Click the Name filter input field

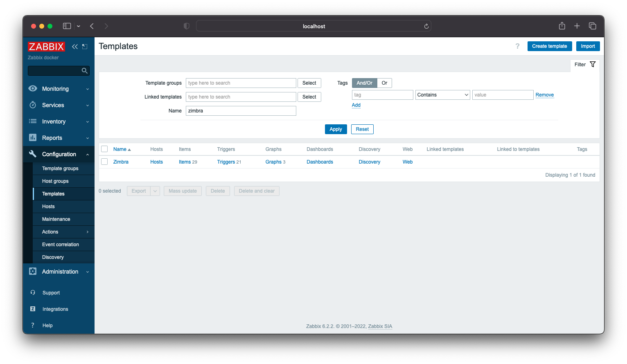241,110
